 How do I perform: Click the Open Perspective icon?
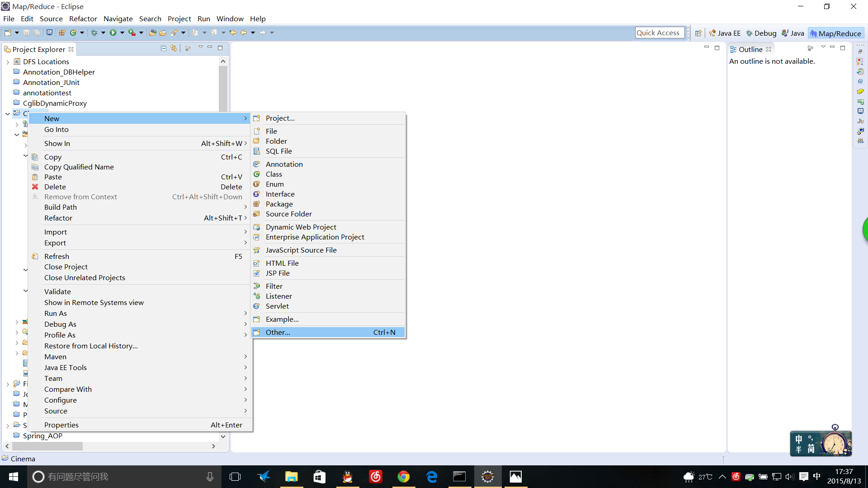tap(698, 33)
